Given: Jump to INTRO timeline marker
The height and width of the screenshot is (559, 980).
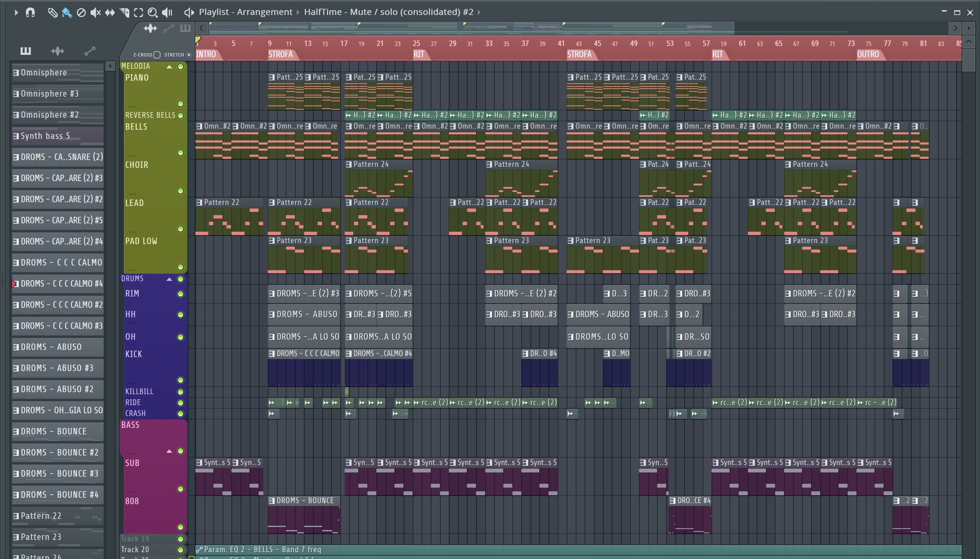Looking at the screenshot, I should (206, 54).
